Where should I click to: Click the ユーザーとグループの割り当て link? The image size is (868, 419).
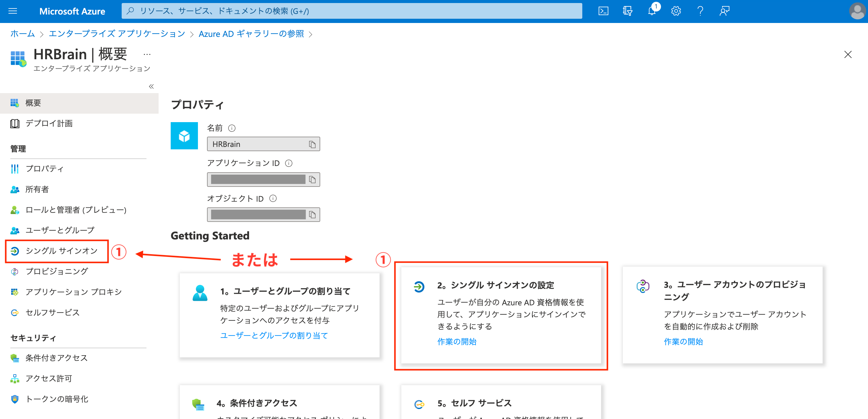point(274,336)
